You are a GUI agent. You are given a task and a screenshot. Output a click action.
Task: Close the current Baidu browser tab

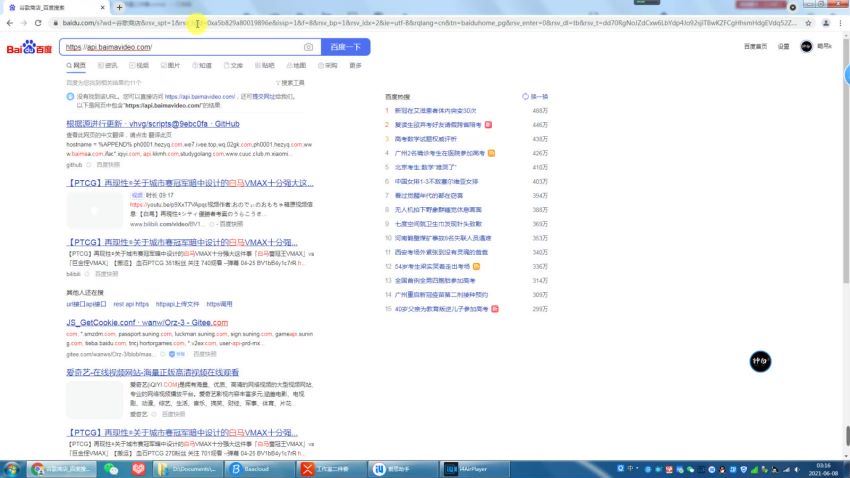pos(102,8)
